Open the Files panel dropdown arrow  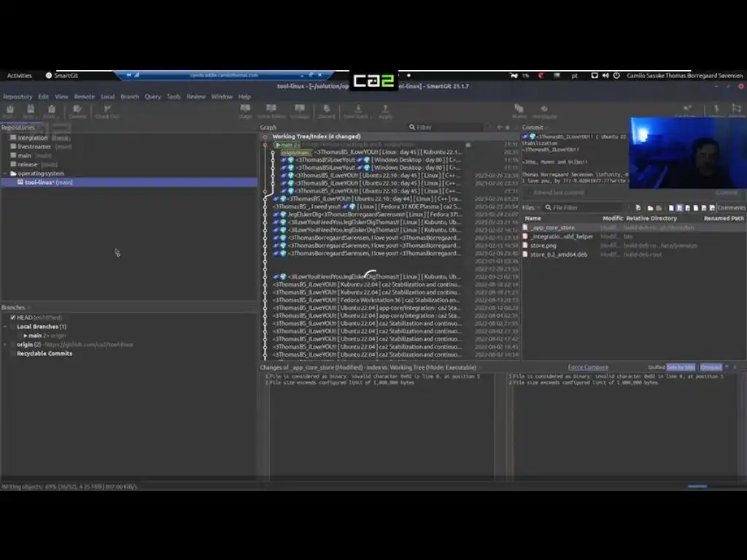(539, 208)
